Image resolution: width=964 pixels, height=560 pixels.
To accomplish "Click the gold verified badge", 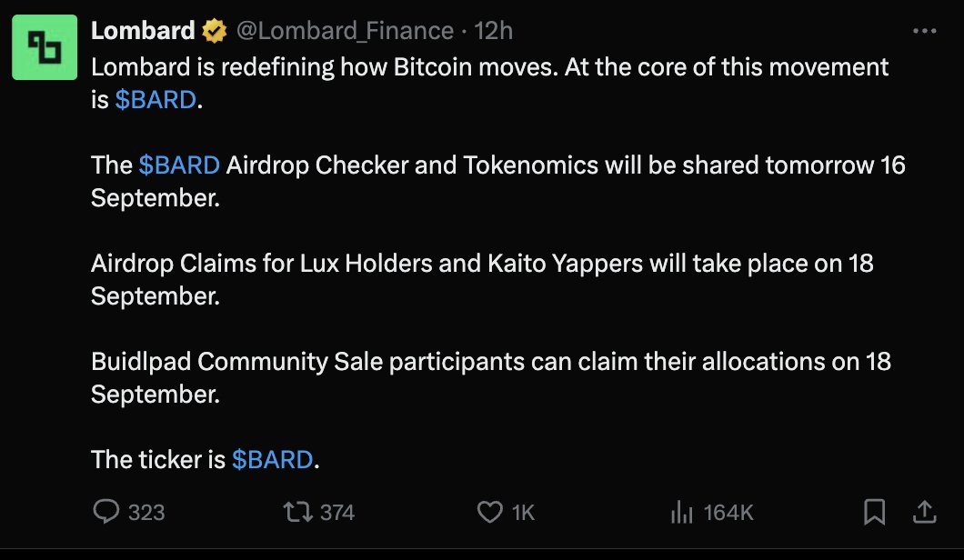I will pos(215,31).
